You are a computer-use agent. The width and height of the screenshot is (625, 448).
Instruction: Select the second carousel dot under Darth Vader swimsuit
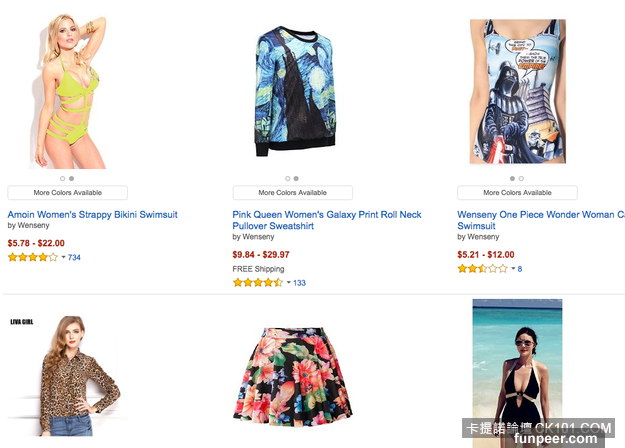tap(521, 179)
